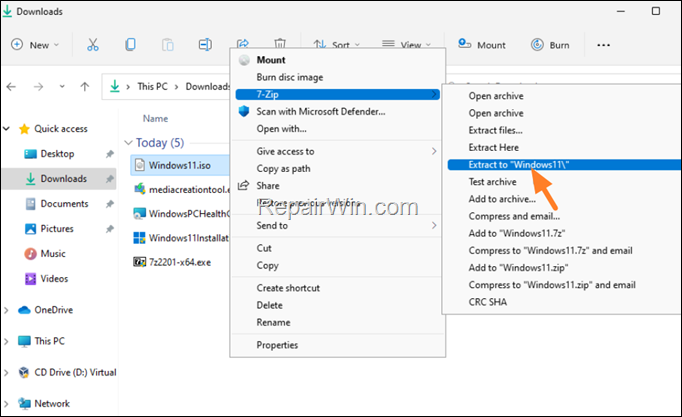This screenshot has height=417, width=682.
Task: Expand the OneDrive tree node
Action: [6, 310]
